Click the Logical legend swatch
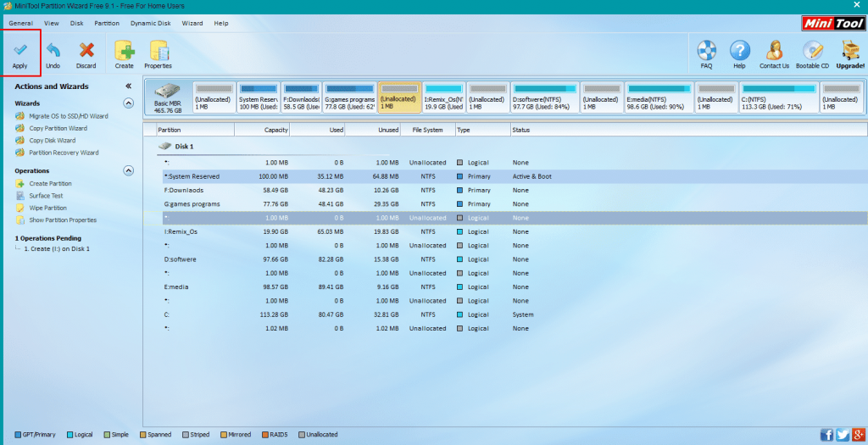868x445 pixels. click(x=70, y=435)
